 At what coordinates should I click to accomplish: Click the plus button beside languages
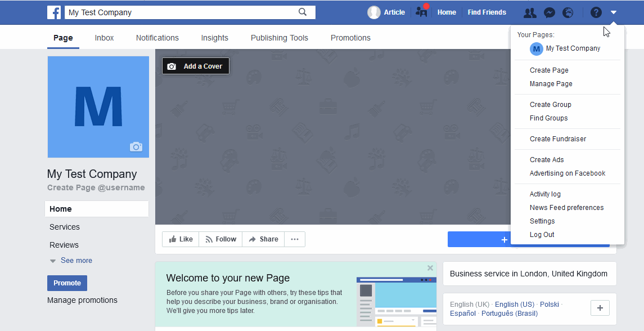click(600, 308)
